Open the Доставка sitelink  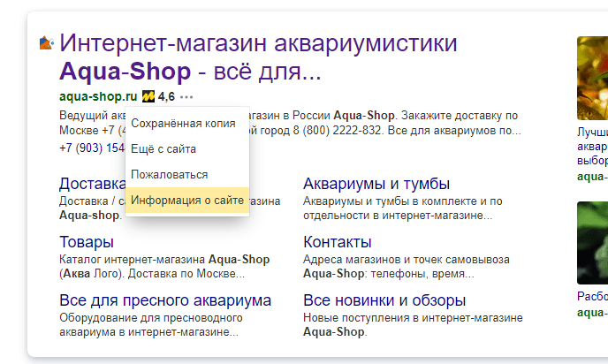(92, 184)
